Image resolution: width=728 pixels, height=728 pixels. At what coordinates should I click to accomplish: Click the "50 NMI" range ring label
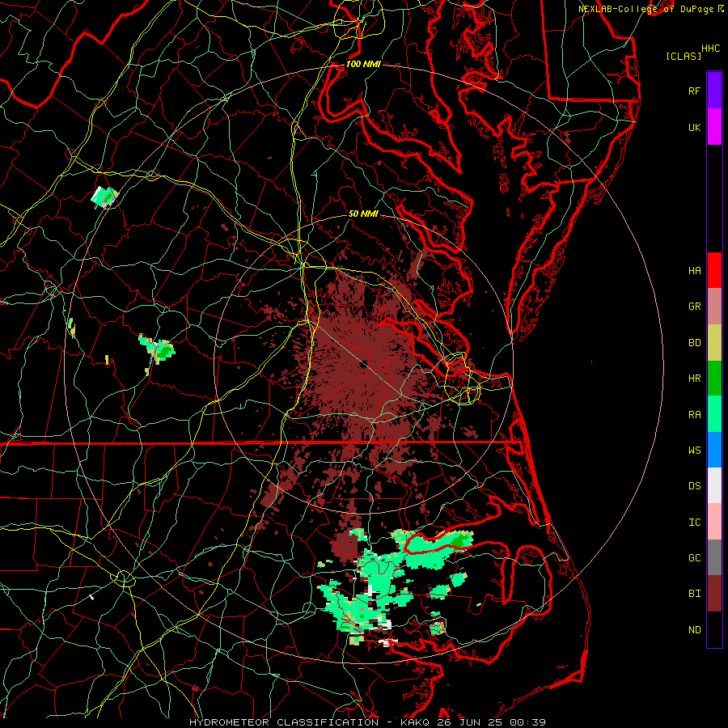pos(363,214)
